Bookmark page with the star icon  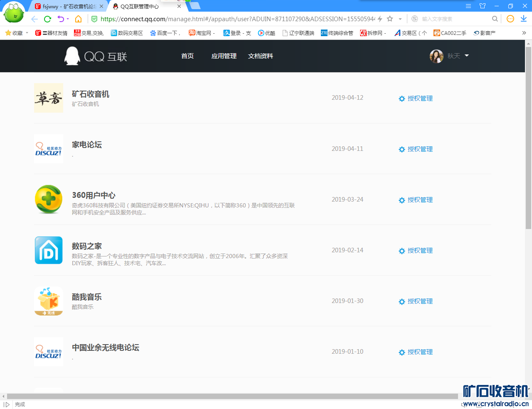click(x=390, y=19)
